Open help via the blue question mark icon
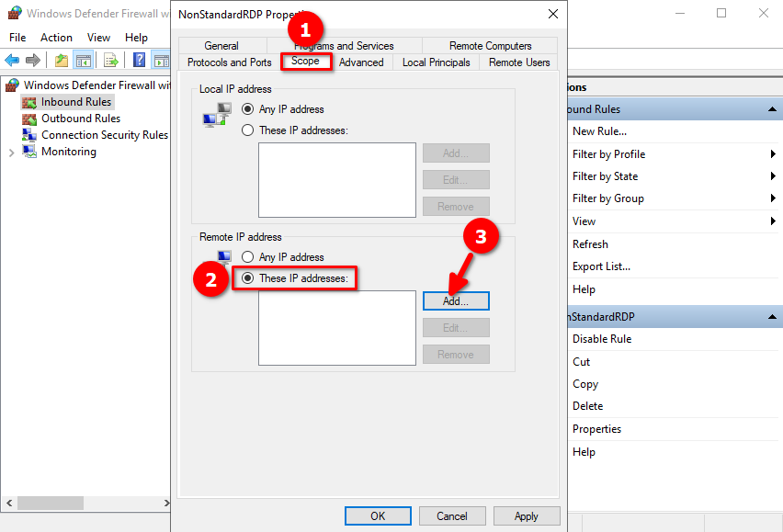The width and height of the screenshot is (783, 532). (139, 61)
